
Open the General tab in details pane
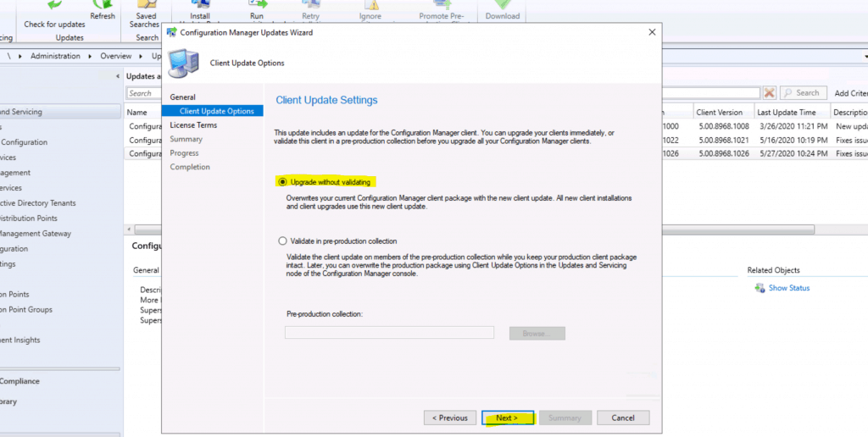click(146, 270)
